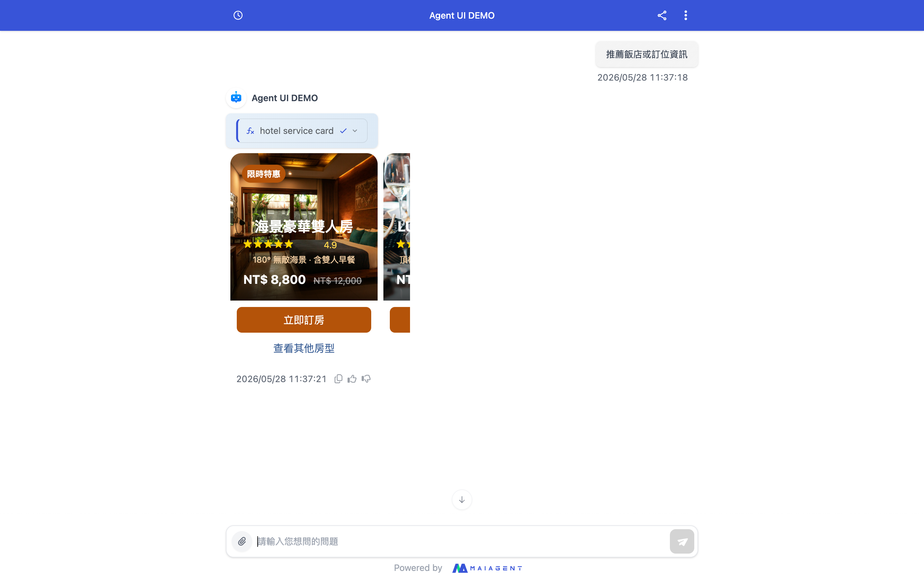Click the Agent UI DEMO sender name

pyautogui.click(x=285, y=98)
